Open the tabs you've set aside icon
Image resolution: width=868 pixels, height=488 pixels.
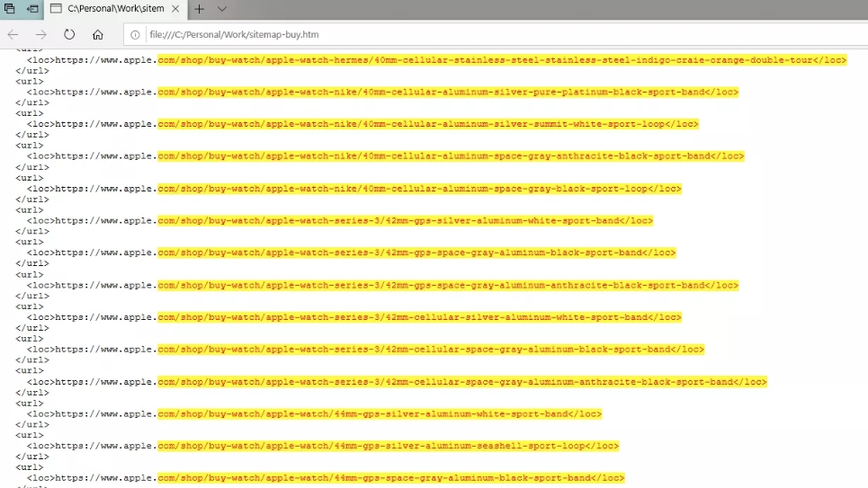pos(9,9)
